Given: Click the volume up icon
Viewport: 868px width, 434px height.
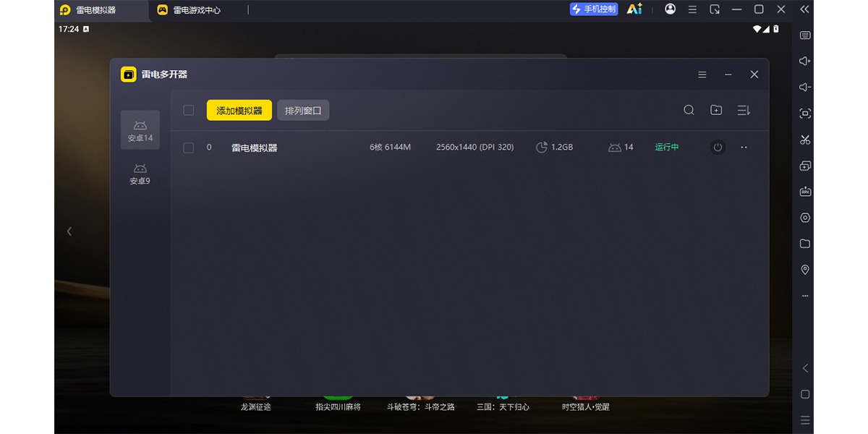Looking at the screenshot, I should tap(805, 61).
